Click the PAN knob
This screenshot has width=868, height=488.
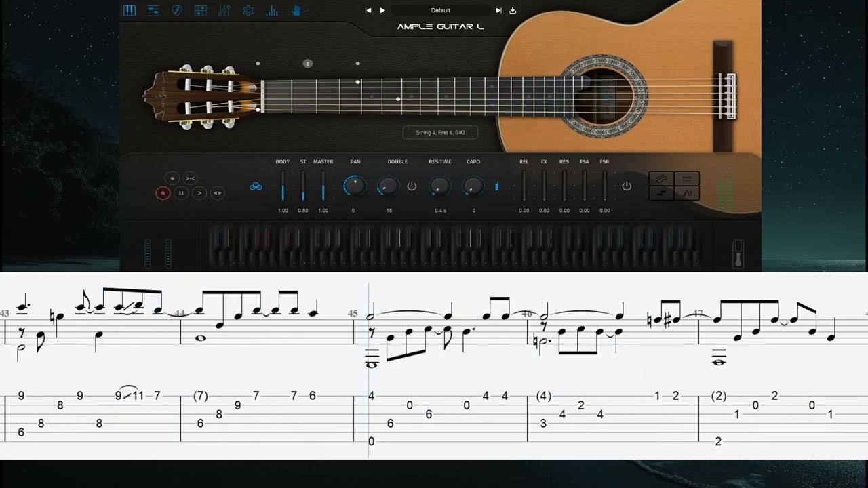click(354, 186)
